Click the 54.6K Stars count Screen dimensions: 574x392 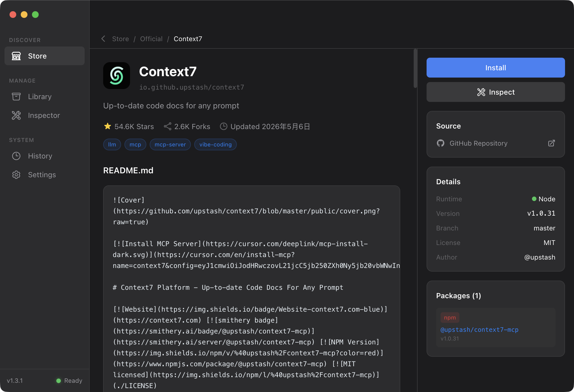[134, 127]
